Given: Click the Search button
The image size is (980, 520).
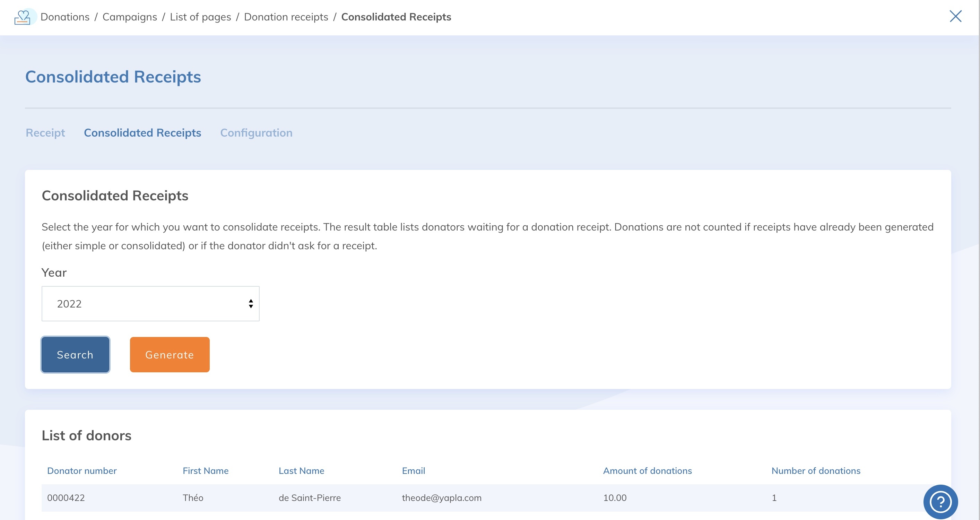Looking at the screenshot, I should (x=75, y=355).
